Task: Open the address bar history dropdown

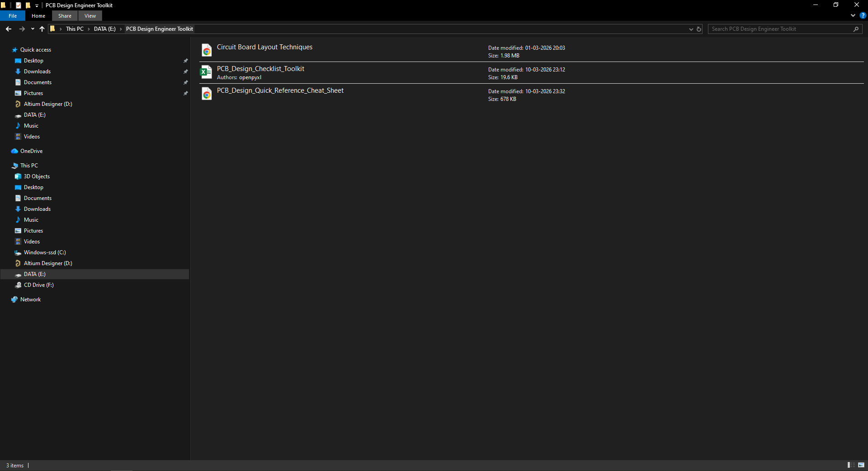Action: pos(690,29)
